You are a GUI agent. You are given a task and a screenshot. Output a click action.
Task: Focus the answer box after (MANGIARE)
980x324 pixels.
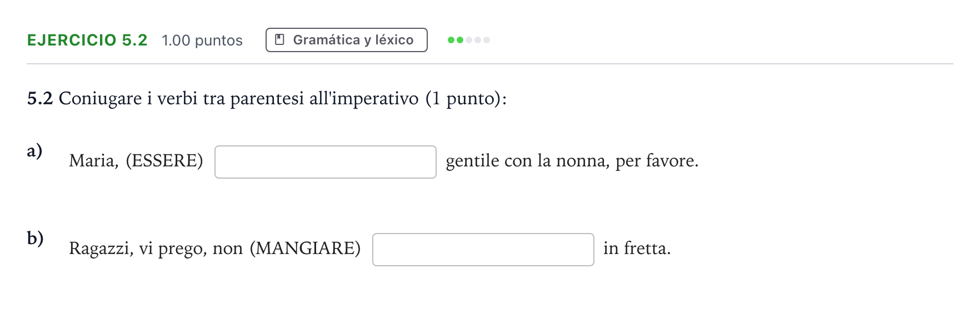[x=483, y=250]
